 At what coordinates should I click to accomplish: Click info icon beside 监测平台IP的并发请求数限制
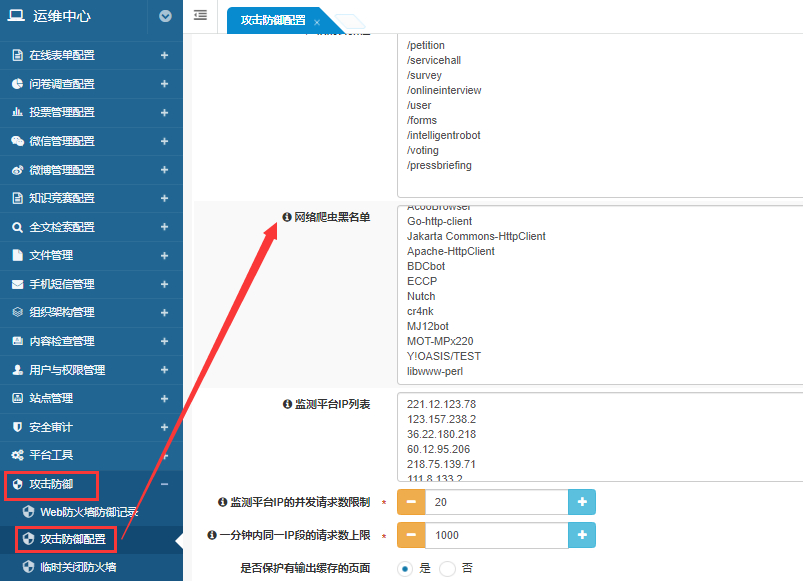(223, 502)
